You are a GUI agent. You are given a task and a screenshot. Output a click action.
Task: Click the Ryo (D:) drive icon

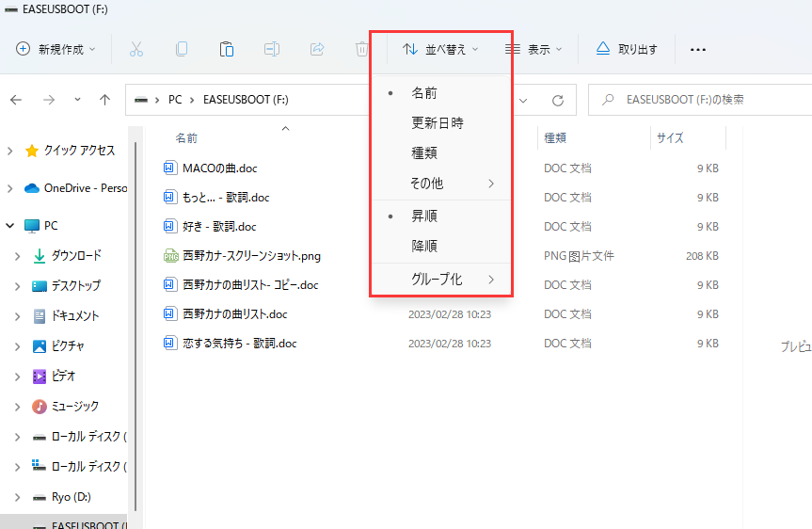pos(40,497)
